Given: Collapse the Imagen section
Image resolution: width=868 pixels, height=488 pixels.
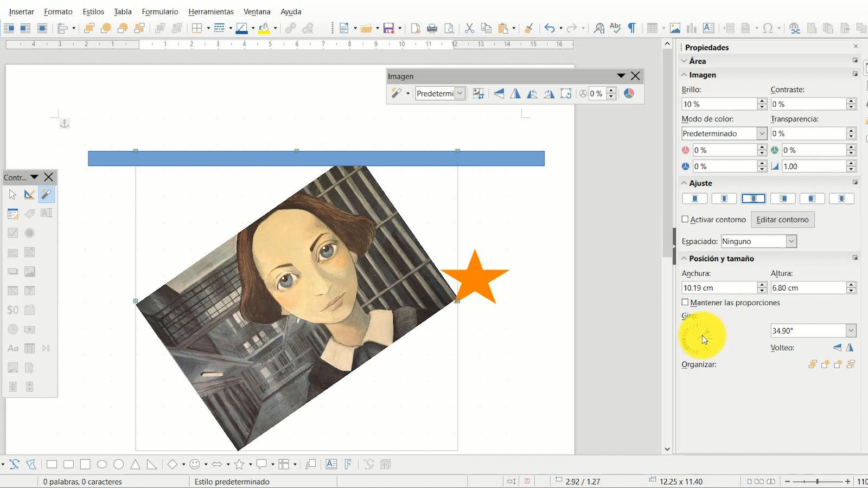Looking at the screenshot, I should [685, 75].
